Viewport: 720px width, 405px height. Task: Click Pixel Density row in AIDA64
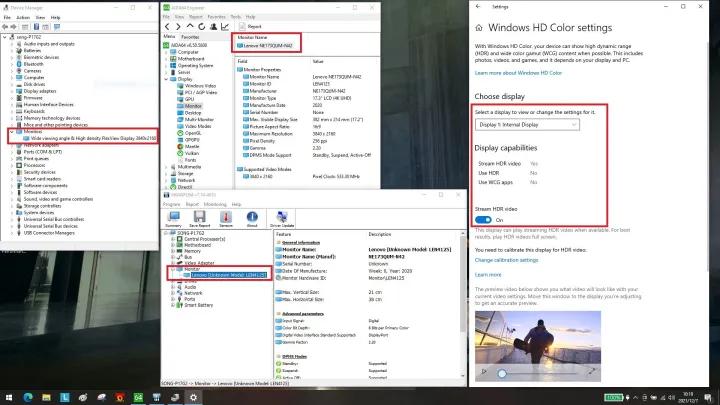pyautogui.click(x=307, y=141)
